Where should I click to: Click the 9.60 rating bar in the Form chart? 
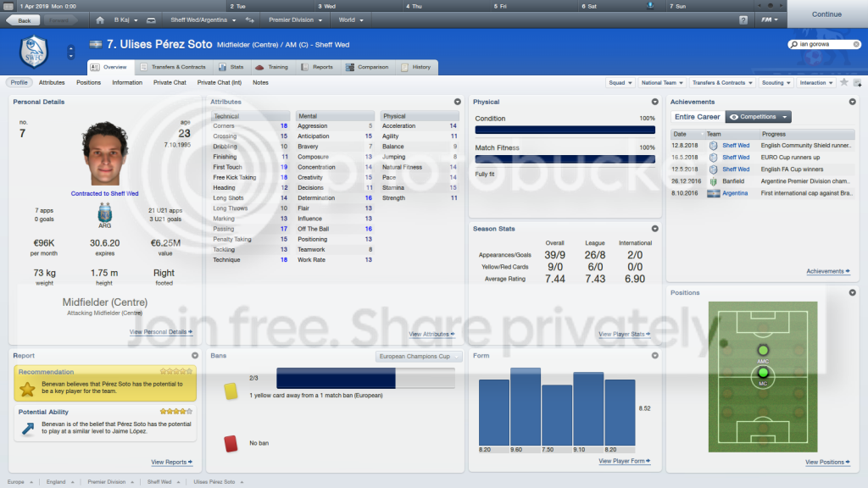pyautogui.click(x=526, y=407)
